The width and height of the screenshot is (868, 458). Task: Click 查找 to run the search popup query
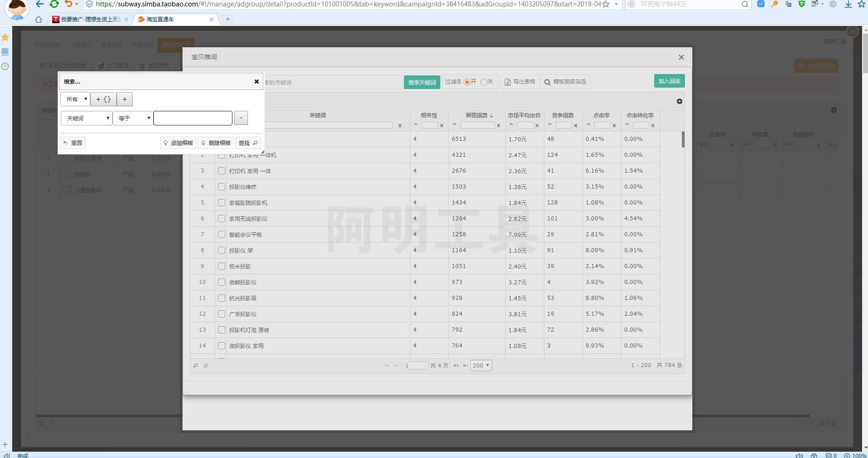[x=248, y=143]
